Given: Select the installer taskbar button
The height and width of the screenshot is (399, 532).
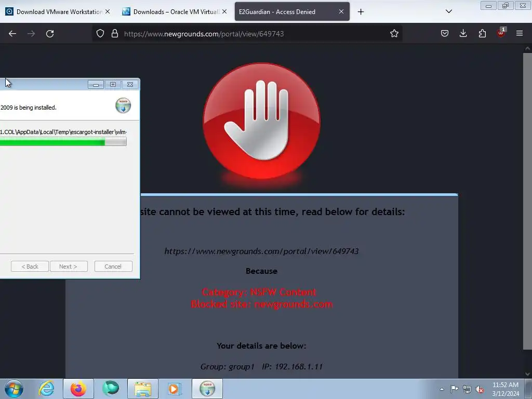Looking at the screenshot, I should point(207,389).
